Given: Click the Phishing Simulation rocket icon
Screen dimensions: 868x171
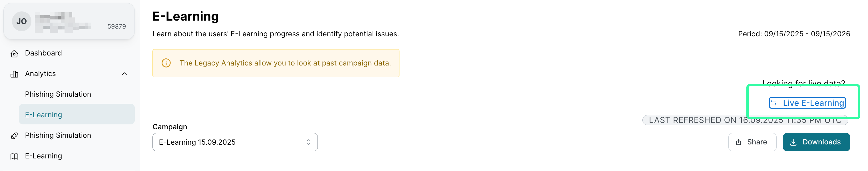Looking at the screenshot, I should tap(14, 136).
